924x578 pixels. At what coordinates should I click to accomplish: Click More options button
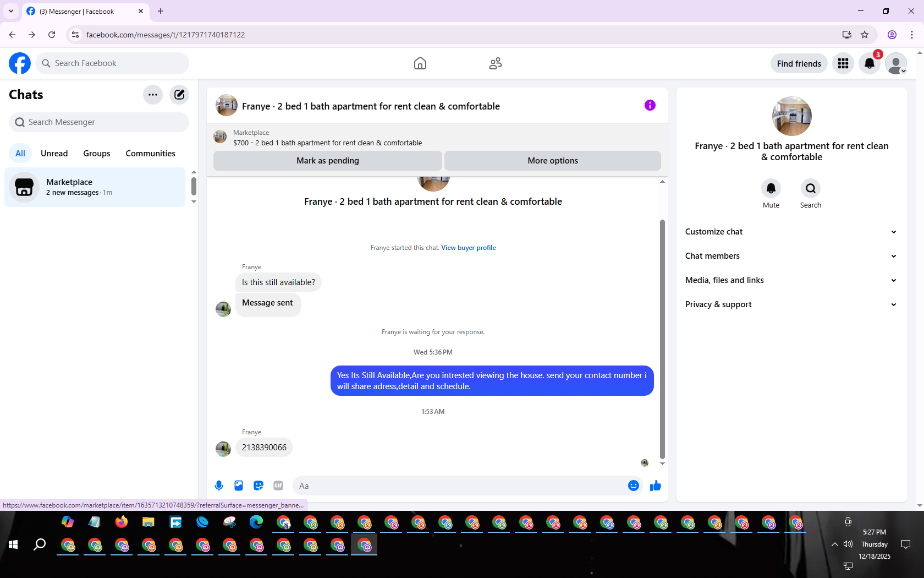coord(553,161)
